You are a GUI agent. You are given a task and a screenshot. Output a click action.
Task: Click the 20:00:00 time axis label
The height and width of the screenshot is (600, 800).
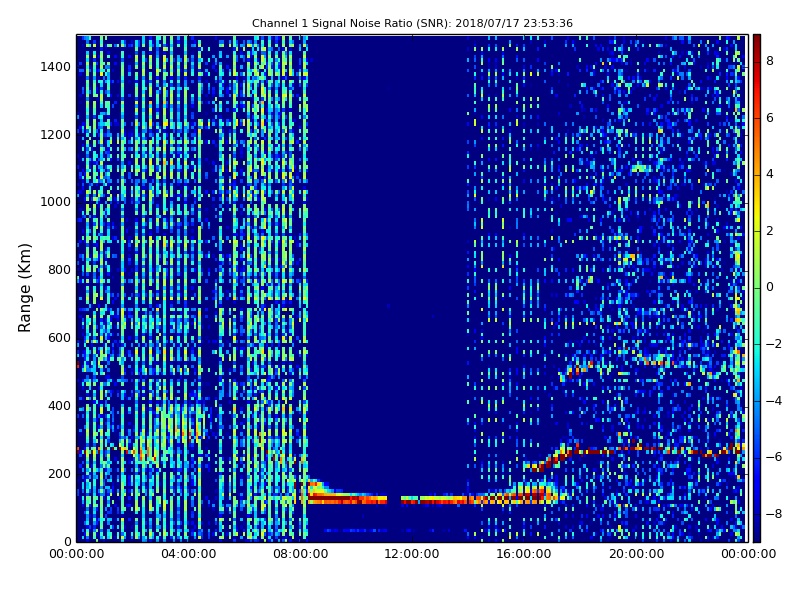point(636,554)
